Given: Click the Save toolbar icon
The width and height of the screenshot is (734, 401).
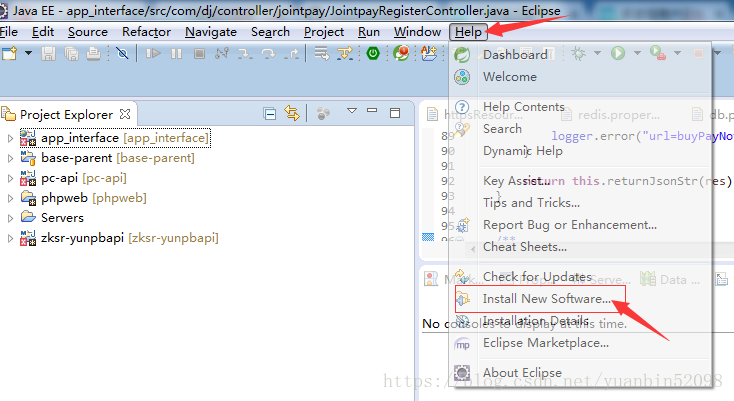Looking at the screenshot, I should pyautogui.click(x=48, y=54).
